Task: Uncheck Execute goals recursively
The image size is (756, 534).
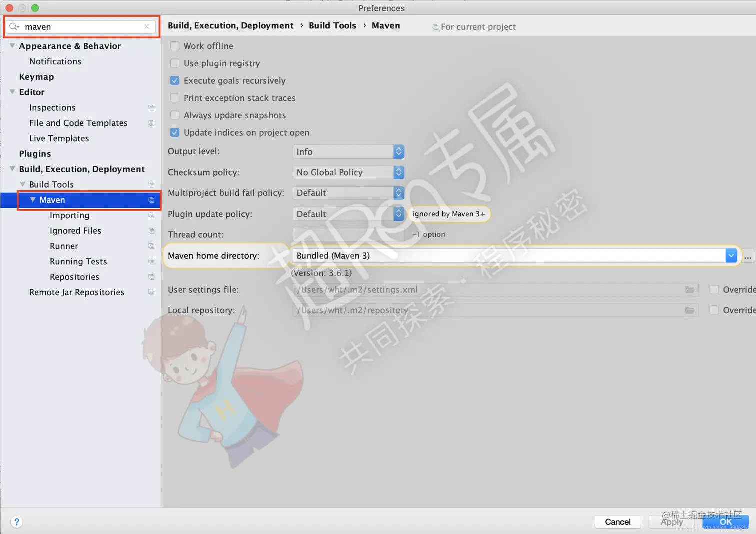Action: tap(175, 80)
